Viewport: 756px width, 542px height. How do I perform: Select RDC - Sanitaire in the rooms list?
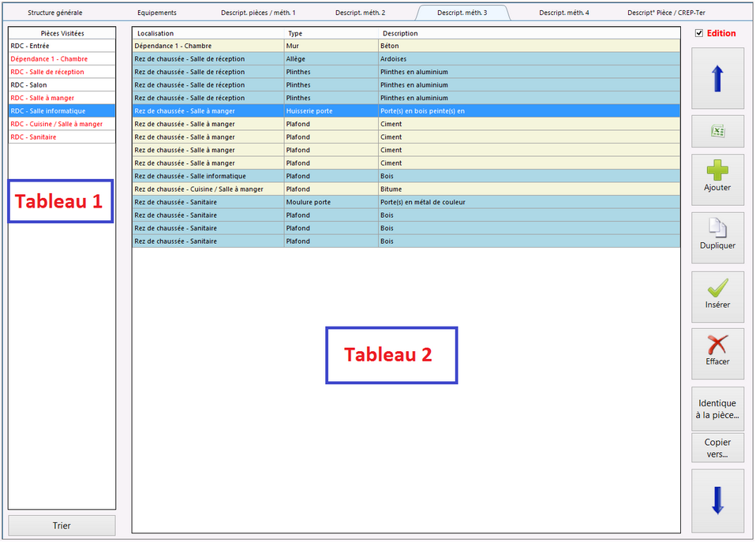(62, 137)
